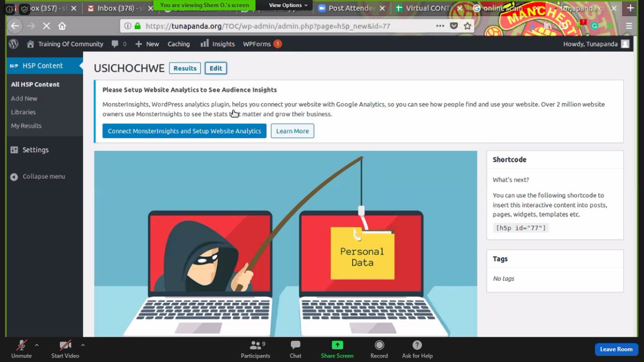Click the browser Home icon
Screen dimensions: 644x362
click(x=62, y=26)
